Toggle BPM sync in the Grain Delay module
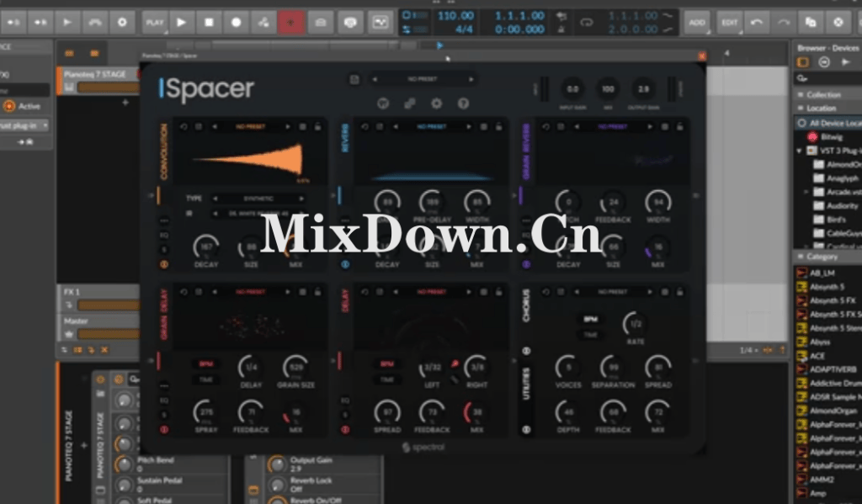This screenshot has width=862, height=504. click(x=205, y=364)
